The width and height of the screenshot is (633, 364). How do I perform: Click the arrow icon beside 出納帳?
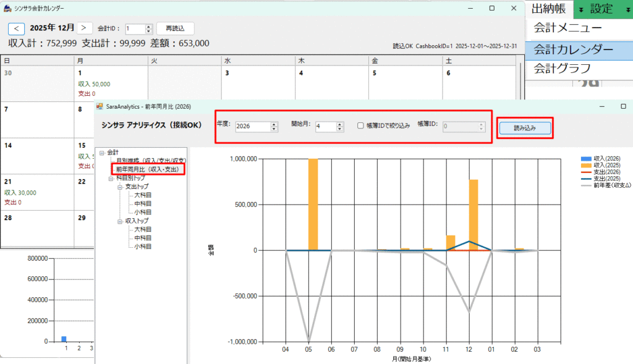tap(580, 9)
